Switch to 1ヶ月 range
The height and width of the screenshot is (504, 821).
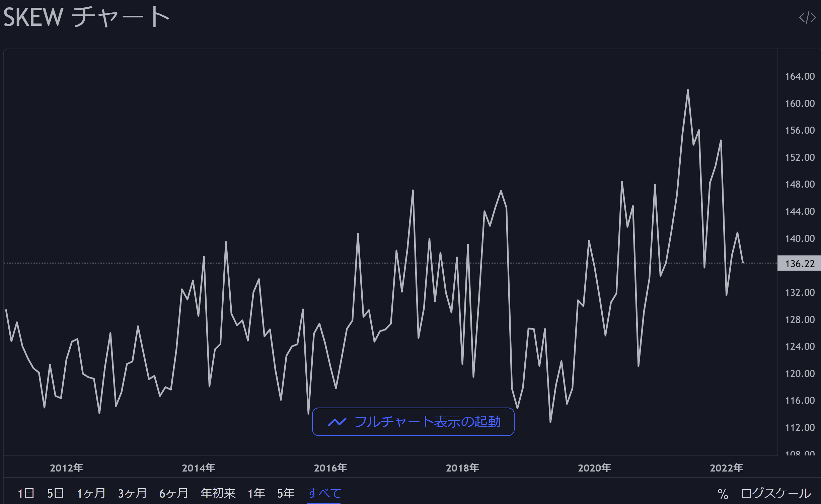[x=91, y=493]
